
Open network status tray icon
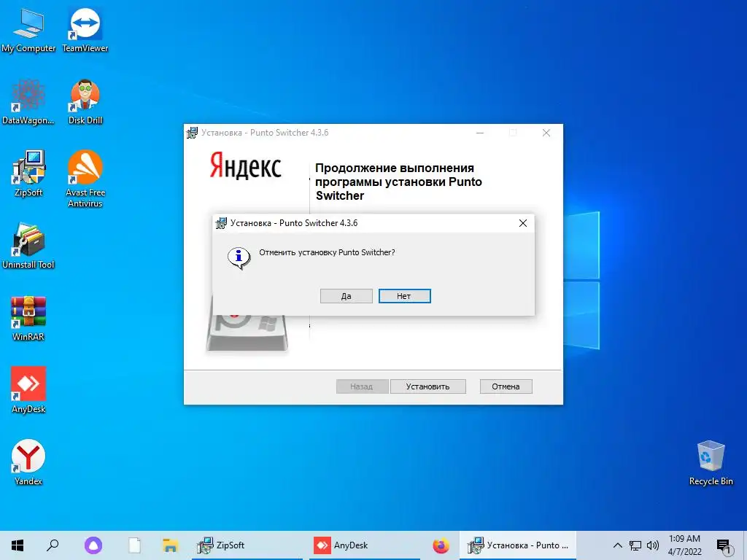[635, 545]
